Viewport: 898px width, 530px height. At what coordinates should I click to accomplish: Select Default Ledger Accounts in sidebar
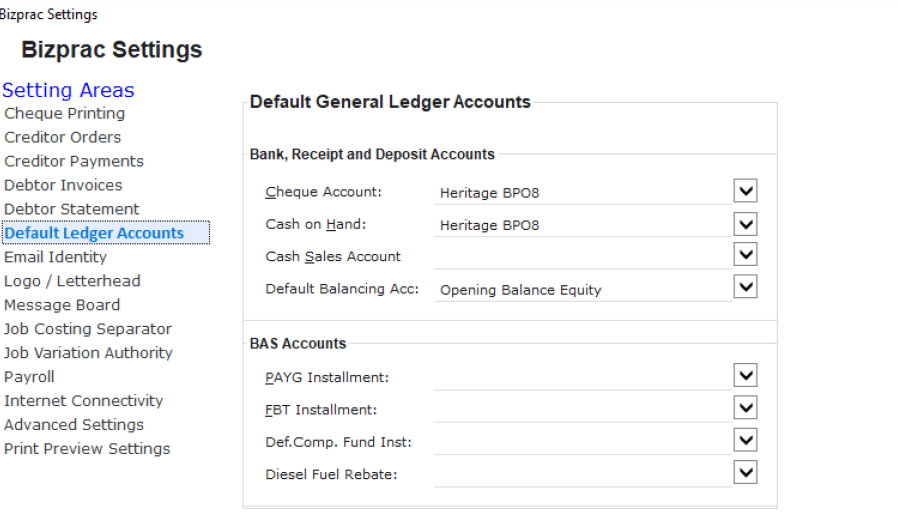106,233
